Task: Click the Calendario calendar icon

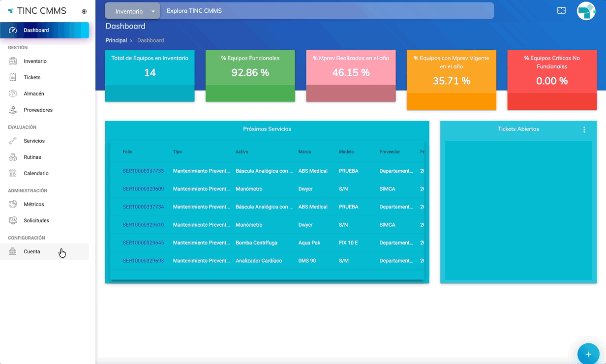Action: [13, 174]
